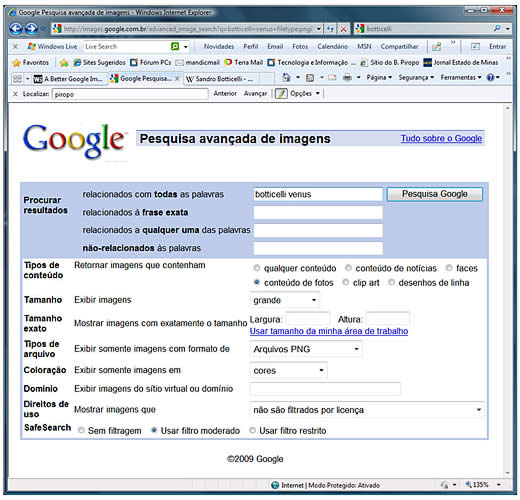This screenshot has width=520, height=500.
Task: Click the RSS feeds icon
Action: (310, 78)
